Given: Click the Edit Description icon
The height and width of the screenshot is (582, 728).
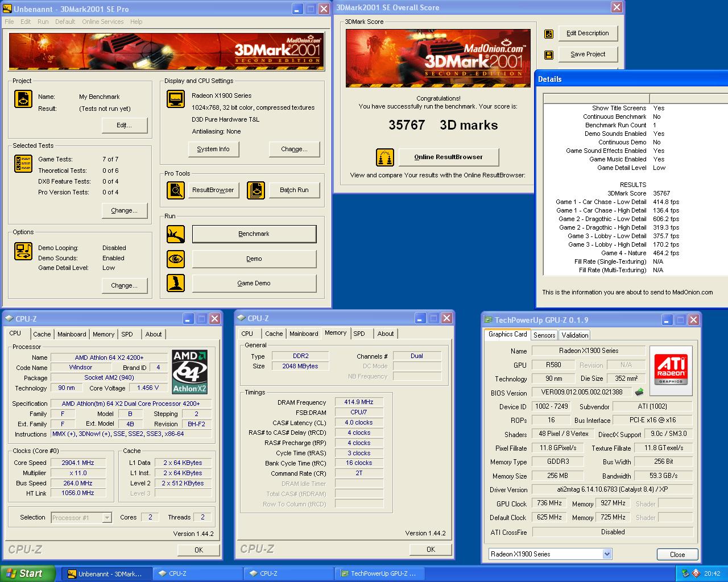Looking at the screenshot, I should tap(549, 34).
